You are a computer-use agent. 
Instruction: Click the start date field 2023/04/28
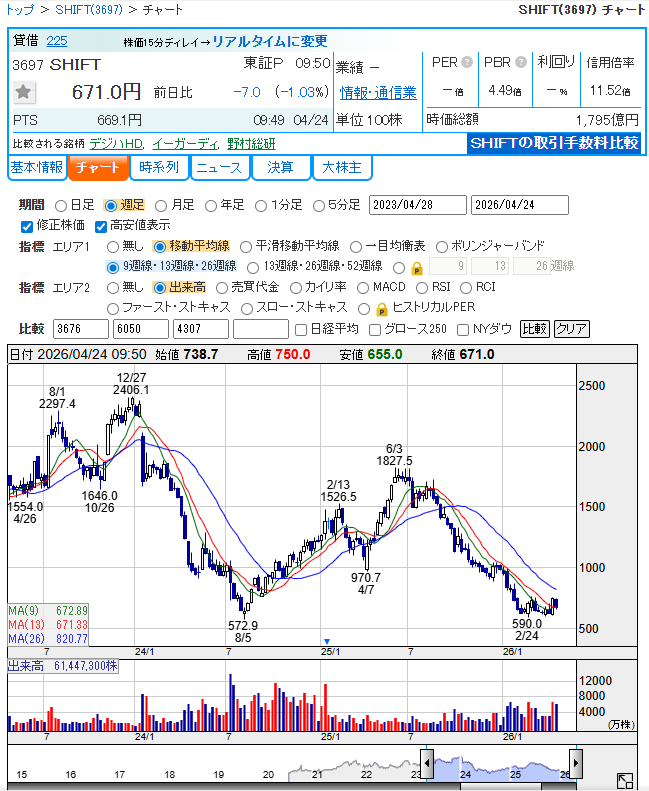click(x=418, y=205)
